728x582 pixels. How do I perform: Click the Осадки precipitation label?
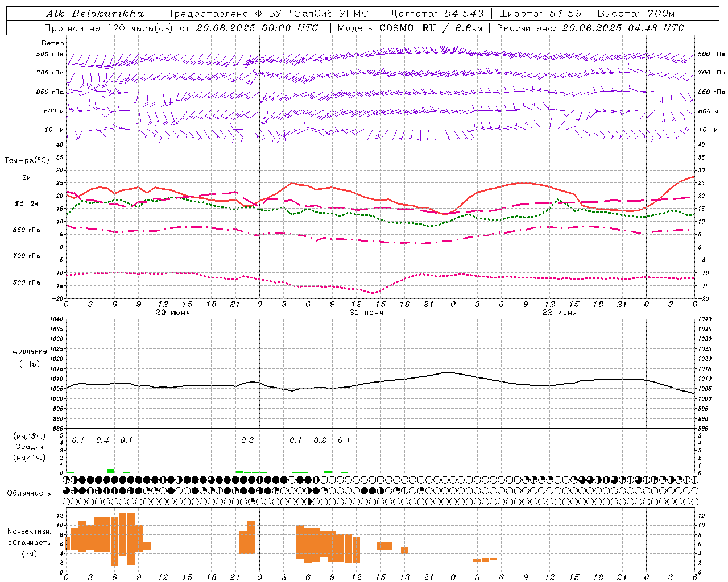click(30, 447)
